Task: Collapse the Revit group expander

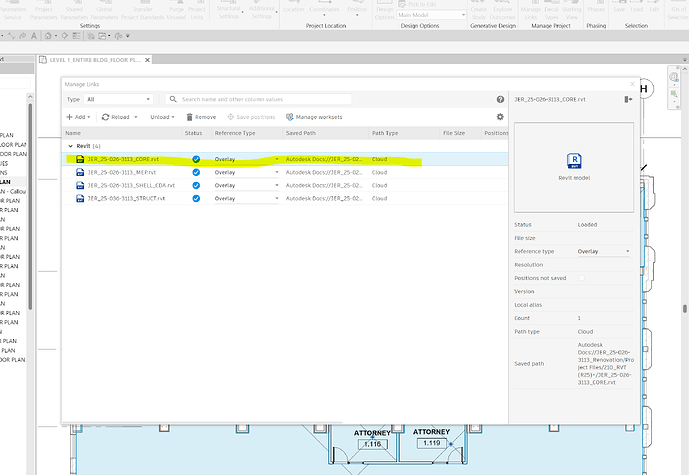Action: 69,146
